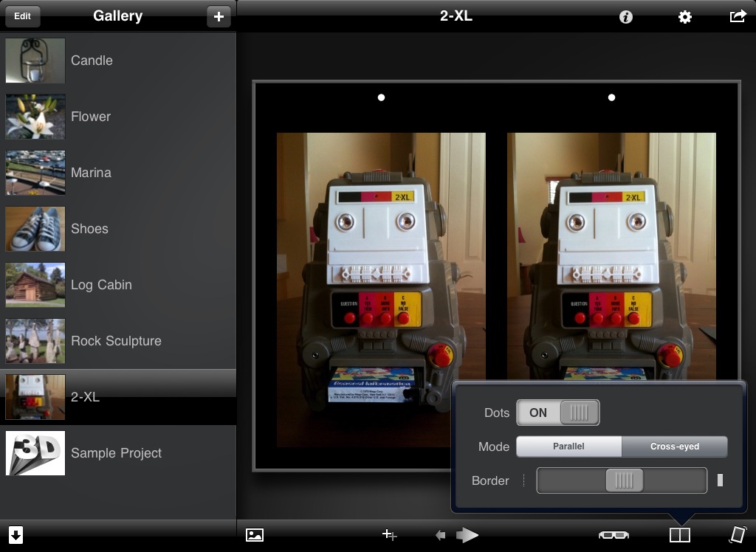Open settings gear icon
The height and width of the screenshot is (552, 756).
click(x=684, y=18)
